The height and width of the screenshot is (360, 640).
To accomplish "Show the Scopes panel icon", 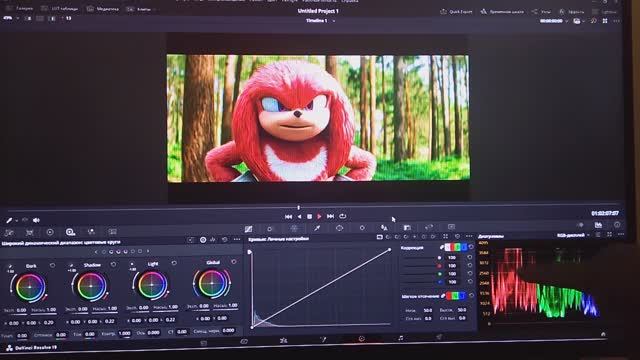I will [598, 225].
